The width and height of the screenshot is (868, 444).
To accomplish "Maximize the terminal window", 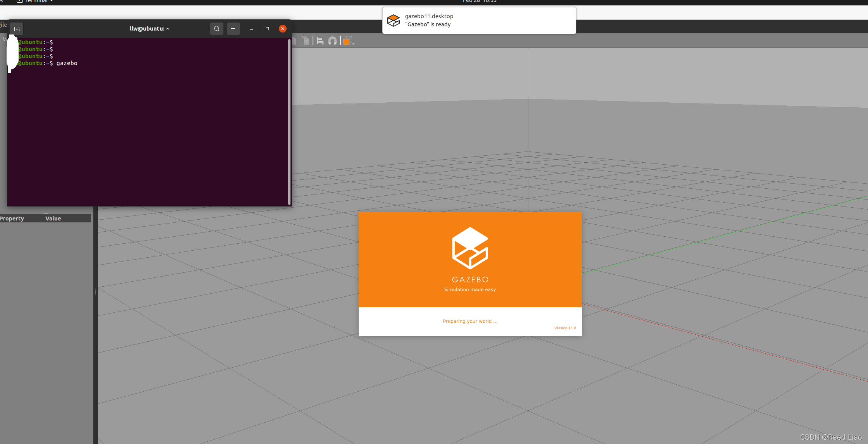I will [x=267, y=29].
